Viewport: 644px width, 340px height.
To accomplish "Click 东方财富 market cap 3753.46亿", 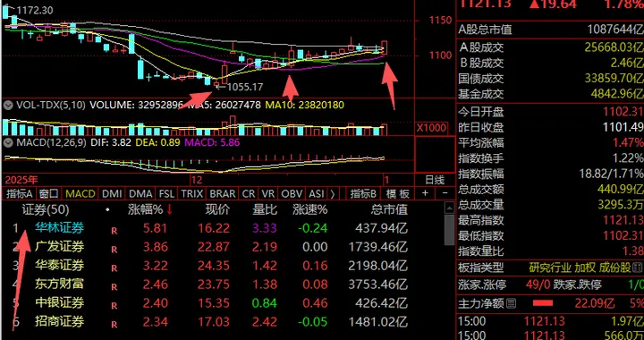I will 378,285.
